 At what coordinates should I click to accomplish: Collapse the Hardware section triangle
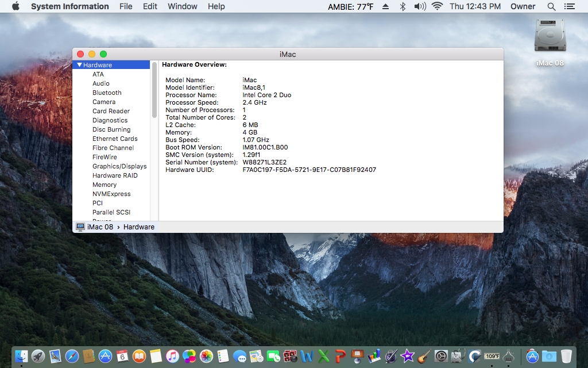[79, 65]
